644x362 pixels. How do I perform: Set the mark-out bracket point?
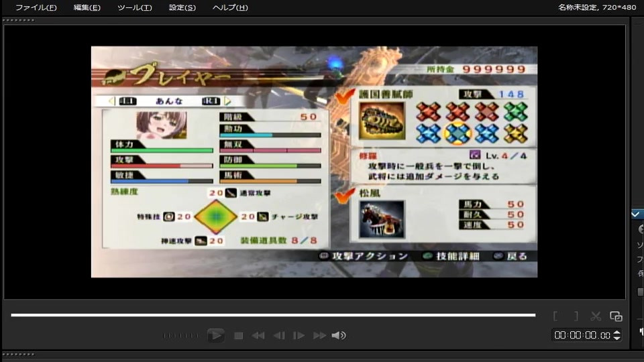coord(576,316)
